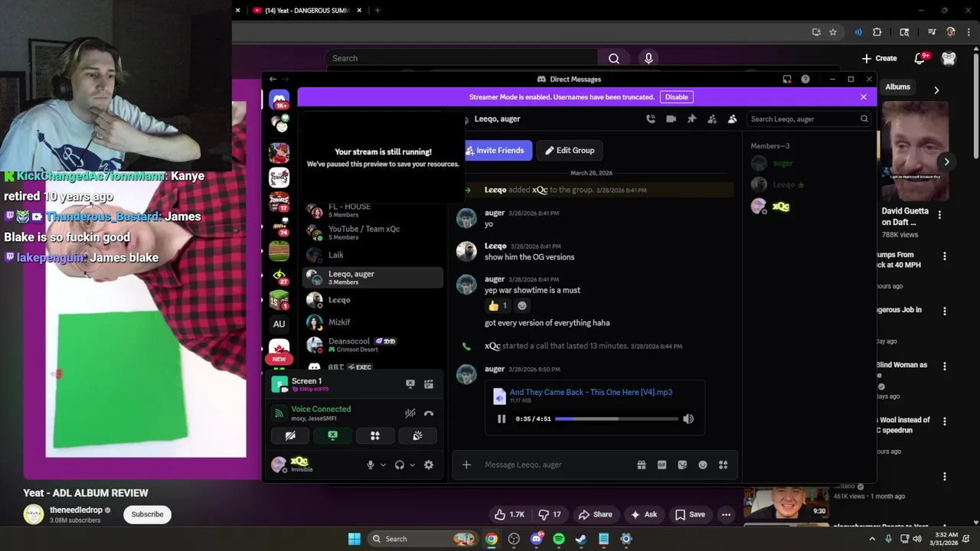Click YouTube search bar
Image resolution: width=980 pixels, height=551 pixels.
coord(462,58)
